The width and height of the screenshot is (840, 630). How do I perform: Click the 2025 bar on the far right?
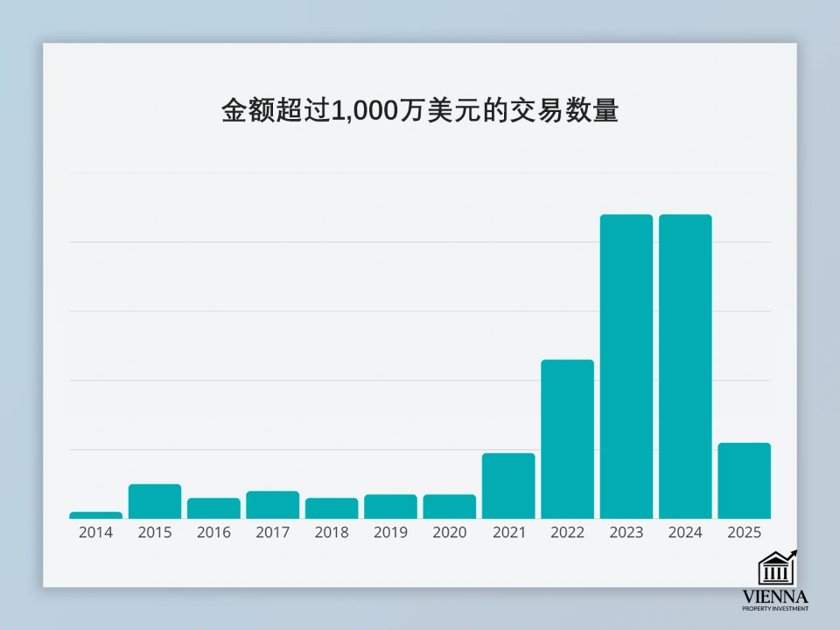(744, 479)
